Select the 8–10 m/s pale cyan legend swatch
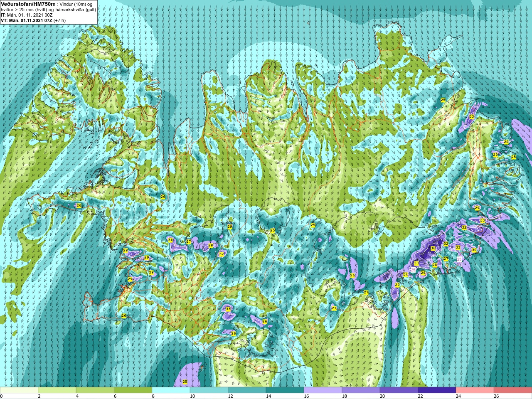 click(171, 390)
